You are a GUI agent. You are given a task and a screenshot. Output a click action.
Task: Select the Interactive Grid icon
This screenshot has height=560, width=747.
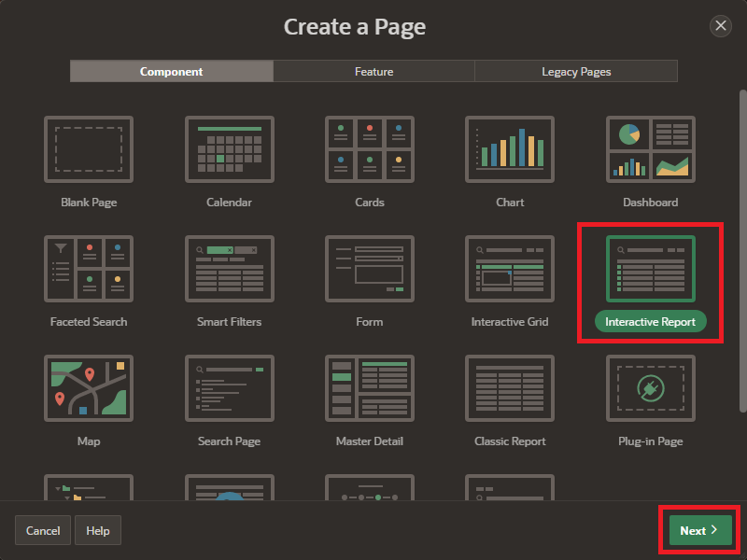[510, 269]
